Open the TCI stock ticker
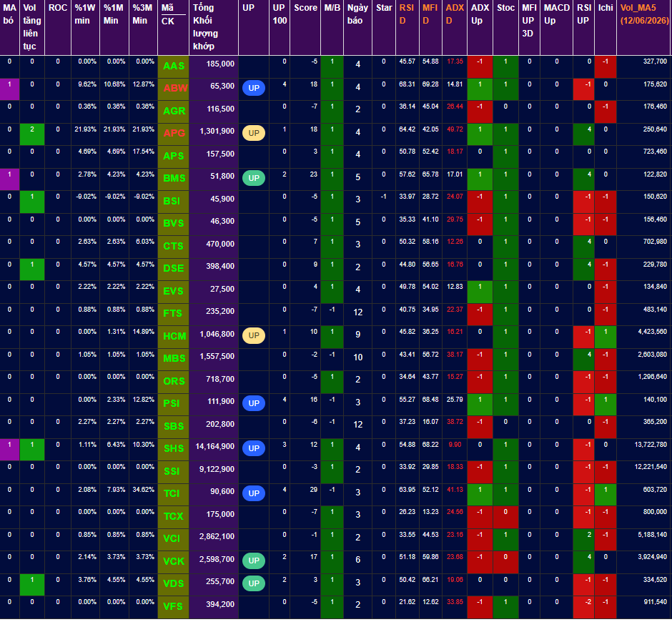The width and height of the screenshot is (672, 622). click(x=172, y=493)
